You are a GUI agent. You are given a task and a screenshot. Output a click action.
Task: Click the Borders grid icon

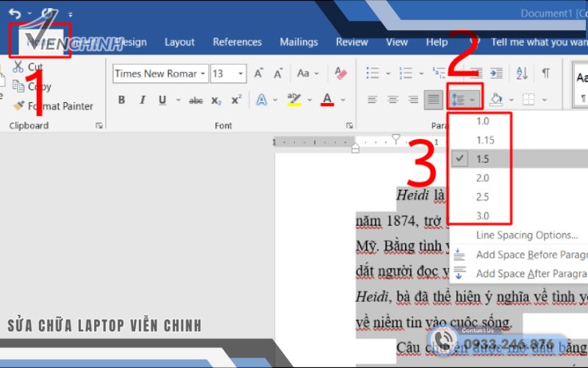tap(528, 100)
